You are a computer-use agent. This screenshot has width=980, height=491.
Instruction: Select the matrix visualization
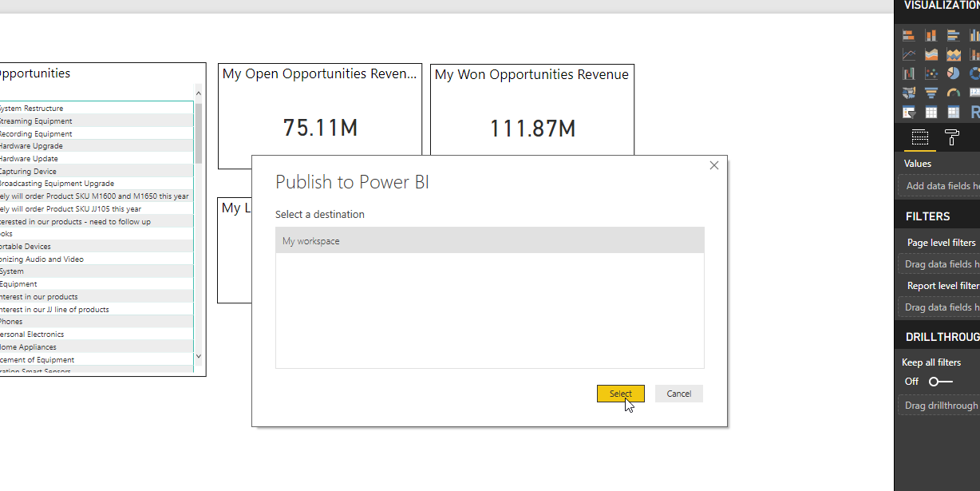click(x=953, y=112)
